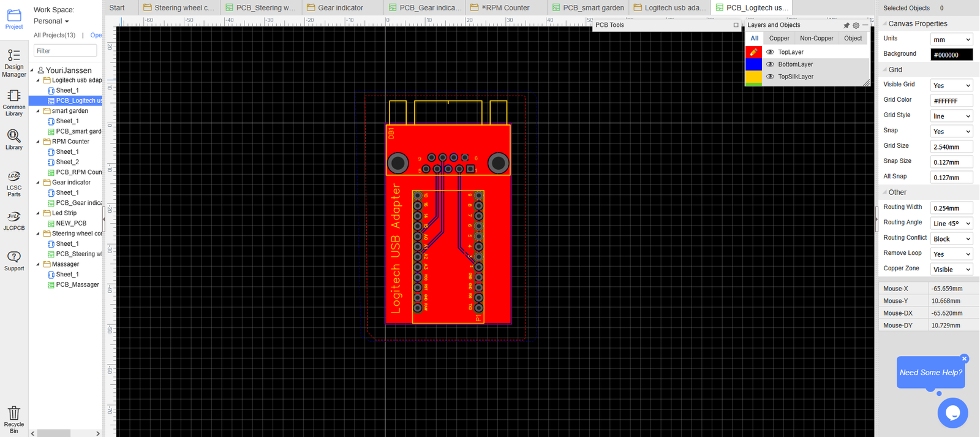
Task: Expand the Work Space Personal dropdown
Action: (x=51, y=21)
